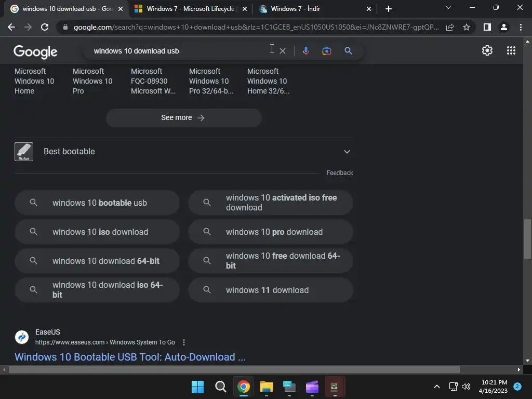This screenshot has height=399, width=532.
Task: Close the Windows 7 - İndir tab
Action: tap(369, 9)
